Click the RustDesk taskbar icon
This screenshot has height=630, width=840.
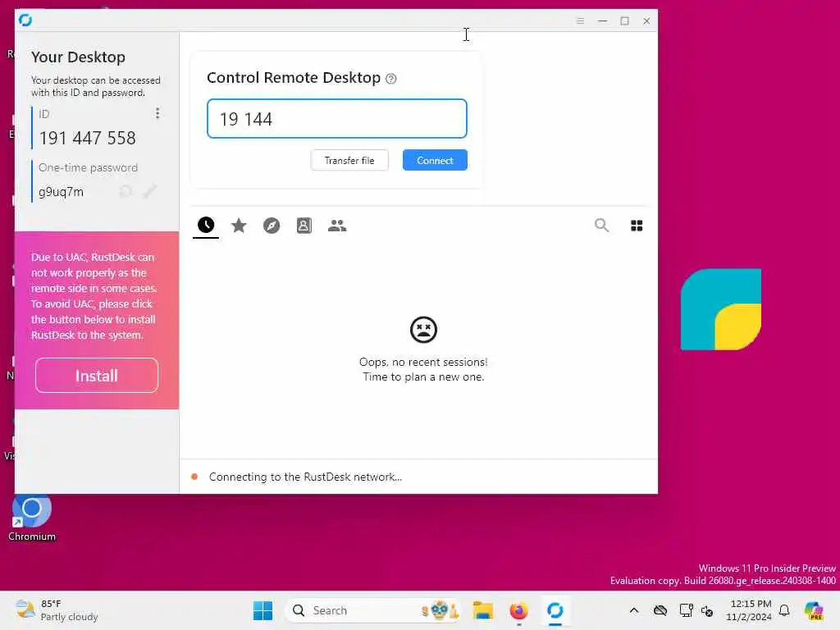pos(555,610)
